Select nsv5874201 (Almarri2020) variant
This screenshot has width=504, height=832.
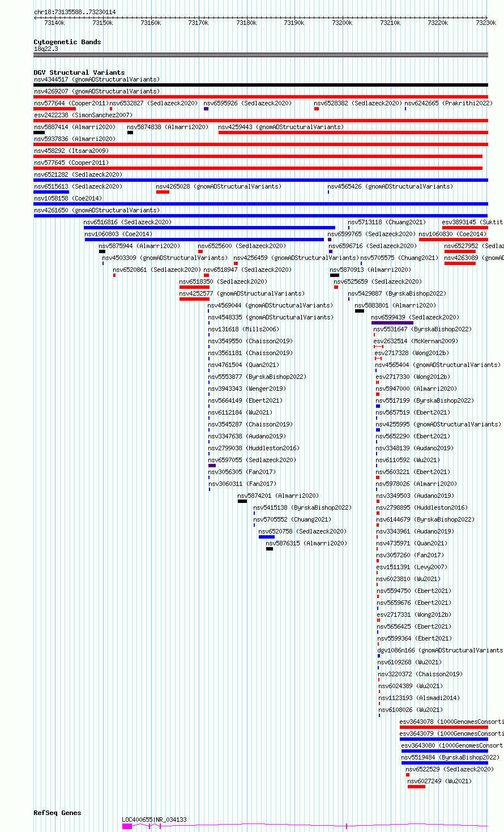coord(278,496)
